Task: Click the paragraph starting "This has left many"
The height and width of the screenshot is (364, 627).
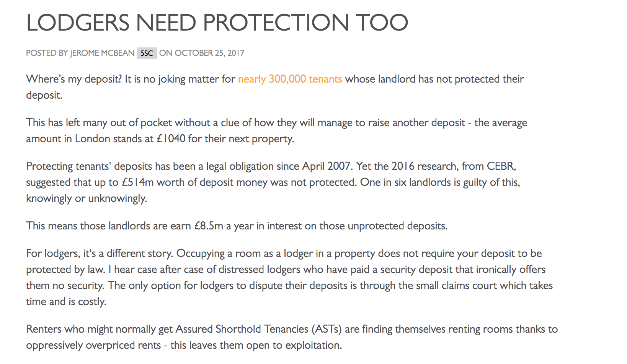Action: click(277, 130)
